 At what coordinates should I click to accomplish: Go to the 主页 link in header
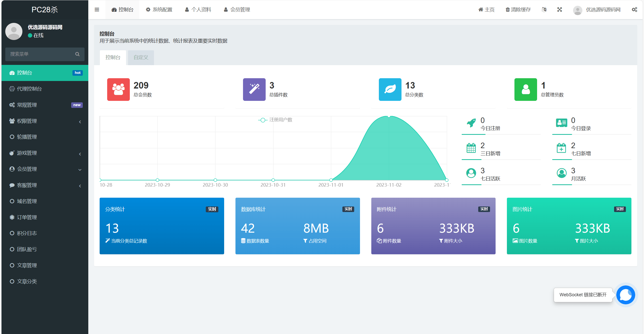[487, 10]
